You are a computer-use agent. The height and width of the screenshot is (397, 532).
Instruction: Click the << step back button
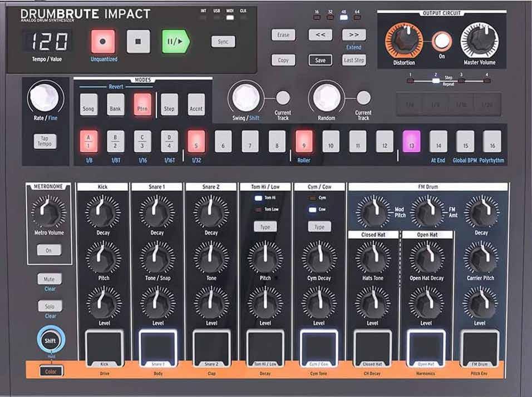tap(321, 35)
